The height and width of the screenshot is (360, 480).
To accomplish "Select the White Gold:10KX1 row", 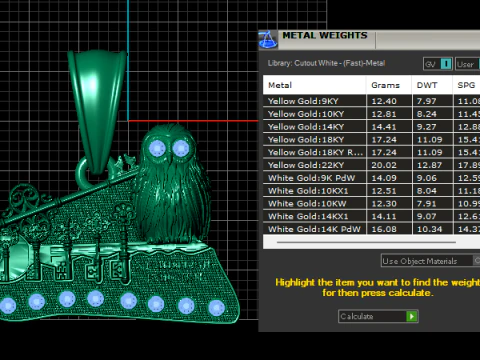I will pos(371,191).
